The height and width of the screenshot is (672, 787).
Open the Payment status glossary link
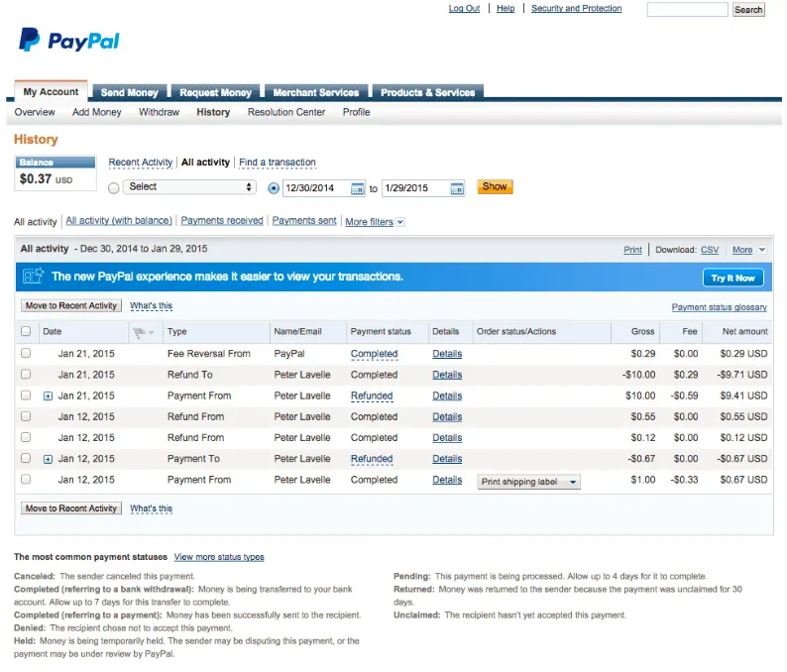click(720, 307)
